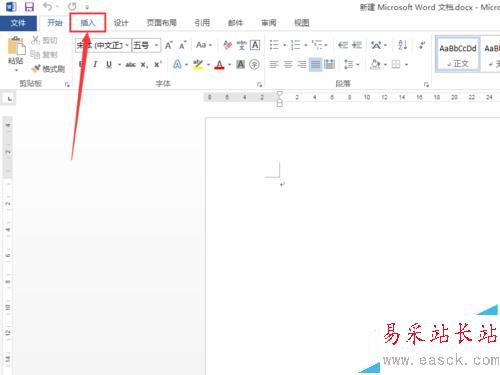Image resolution: width=500 pixels, height=375 pixels.
Task: Open the 插入 (Insert) tab
Action: (88, 23)
